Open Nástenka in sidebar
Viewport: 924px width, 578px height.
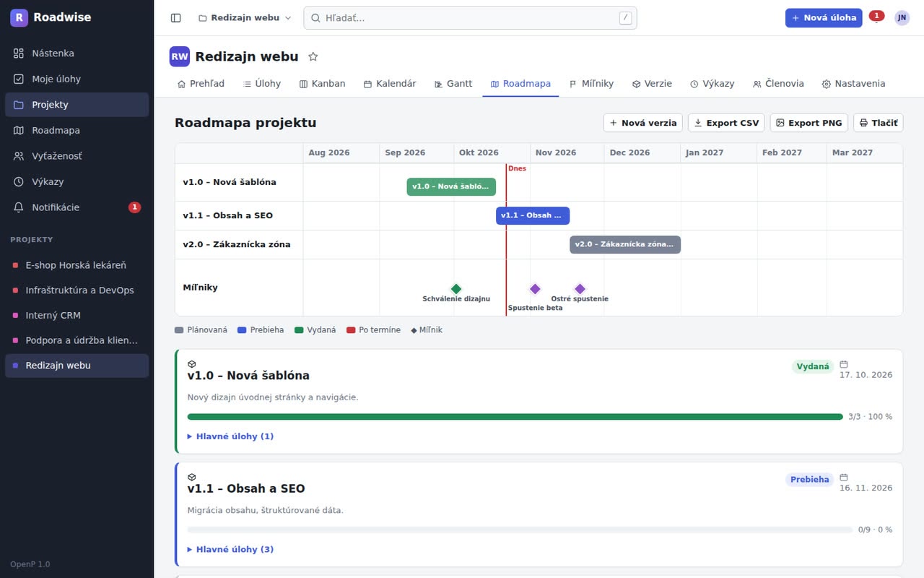(x=77, y=53)
